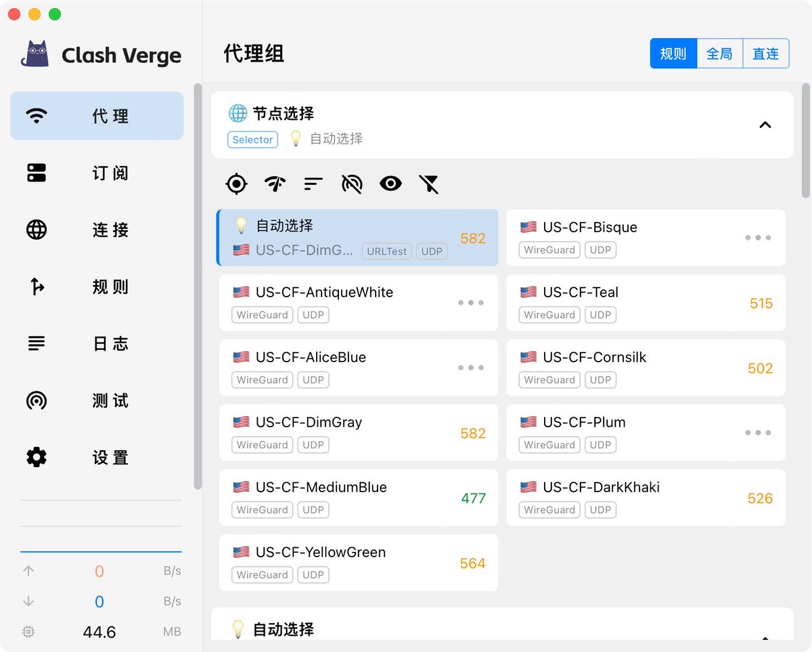Click the Selector type tag
Screen dimensions: 812x652
[252, 139]
